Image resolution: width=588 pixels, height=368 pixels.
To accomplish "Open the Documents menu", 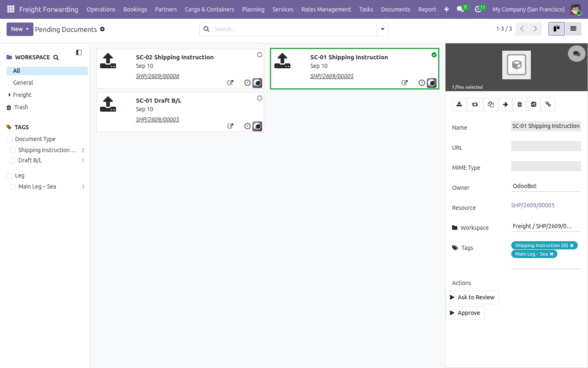I will (x=396, y=9).
